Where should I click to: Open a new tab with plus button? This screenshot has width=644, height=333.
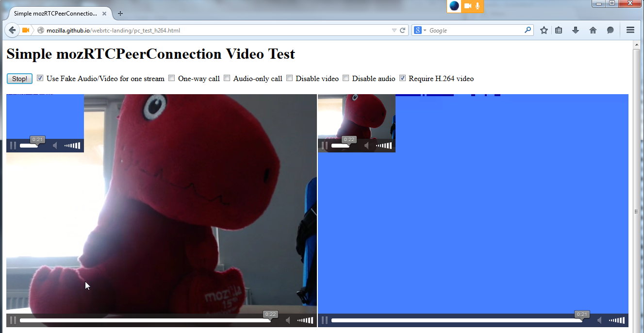click(x=120, y=14)
